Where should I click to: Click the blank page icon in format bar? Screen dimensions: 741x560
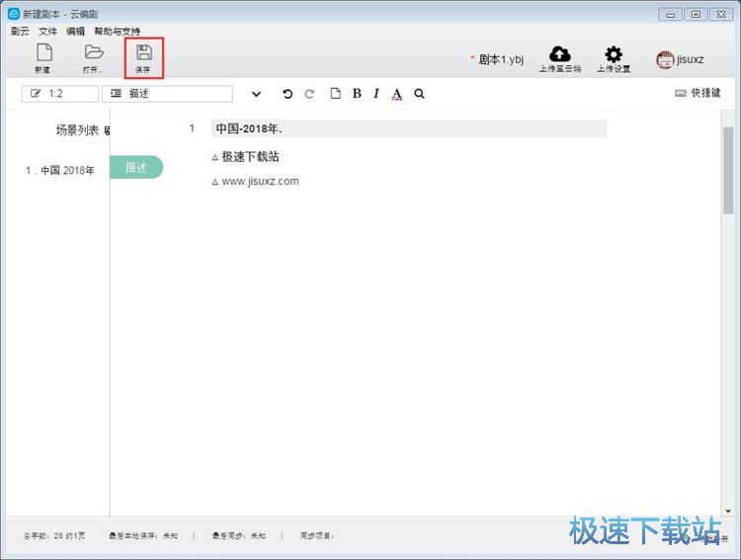[x=335, y=94]
